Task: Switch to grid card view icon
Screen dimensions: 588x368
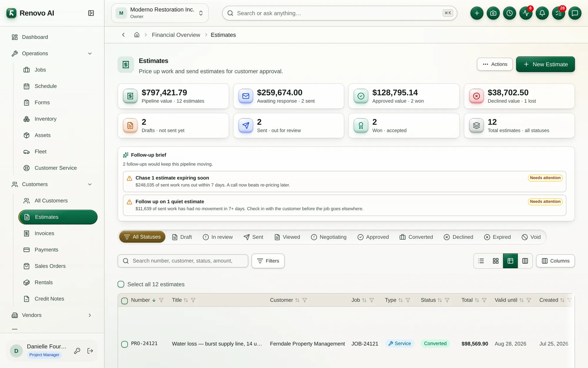Action: click(x=496, y=261)
